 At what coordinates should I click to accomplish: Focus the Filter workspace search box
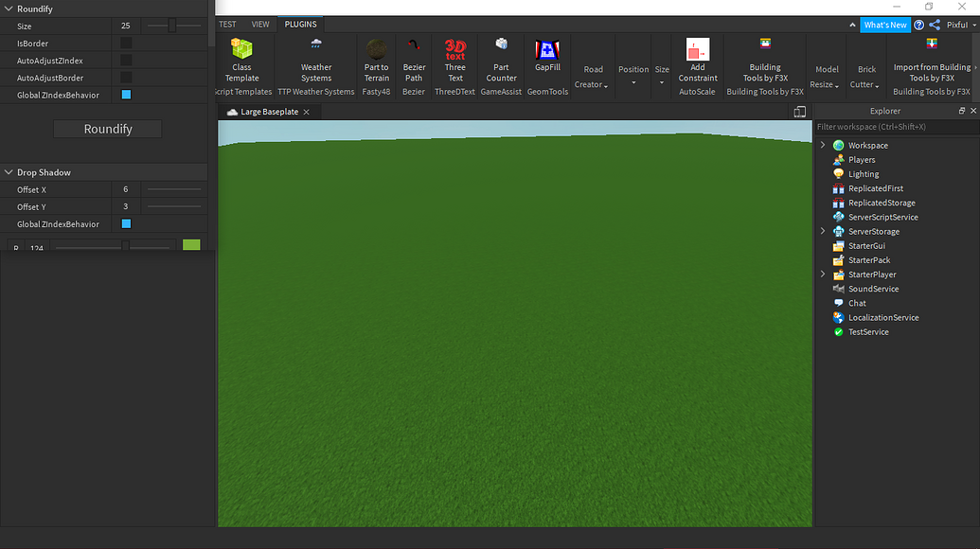point(897,127)
